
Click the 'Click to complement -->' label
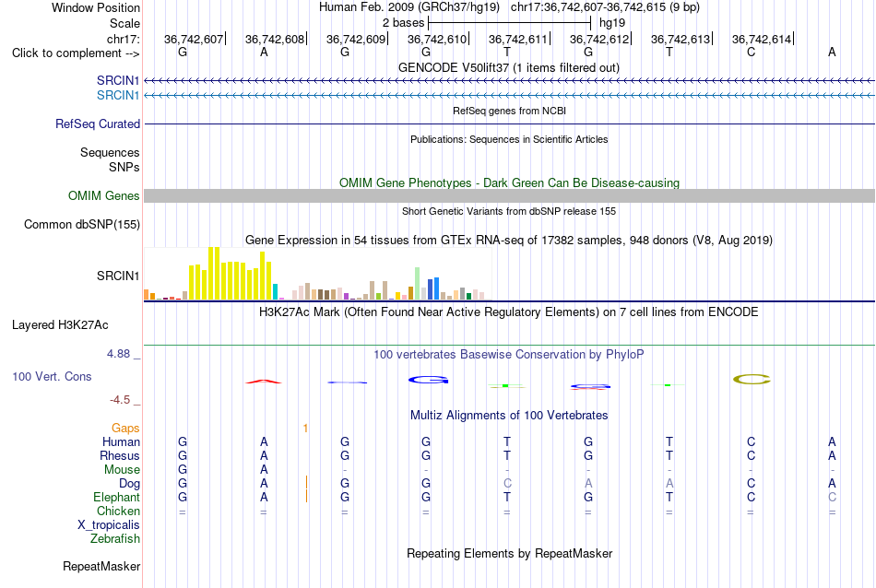click(76, 53)
